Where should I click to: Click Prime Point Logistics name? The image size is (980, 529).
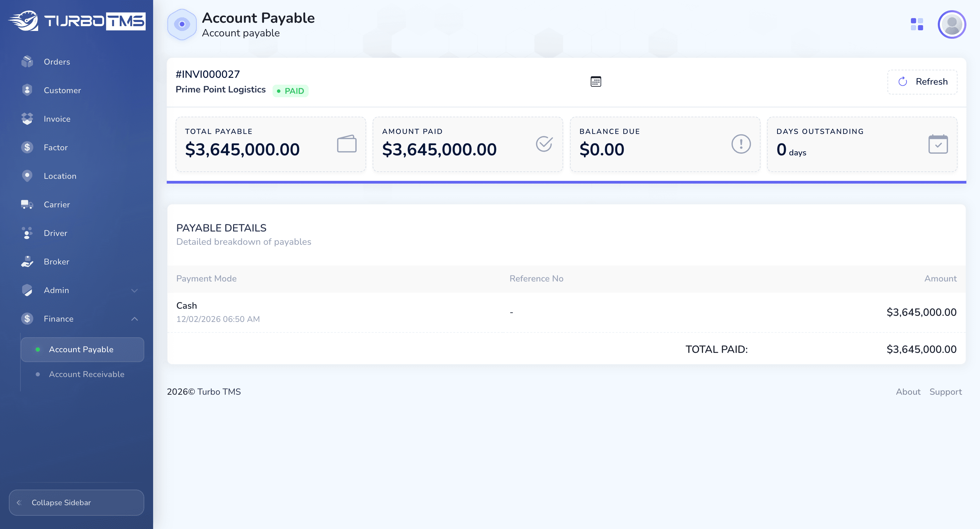click(x=220, y=89)
